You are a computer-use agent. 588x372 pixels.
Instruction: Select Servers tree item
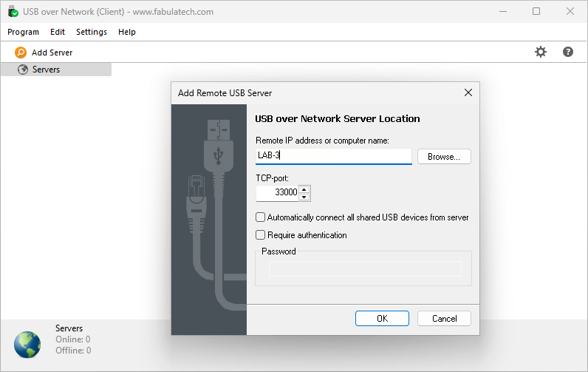(x=56, y=70)
